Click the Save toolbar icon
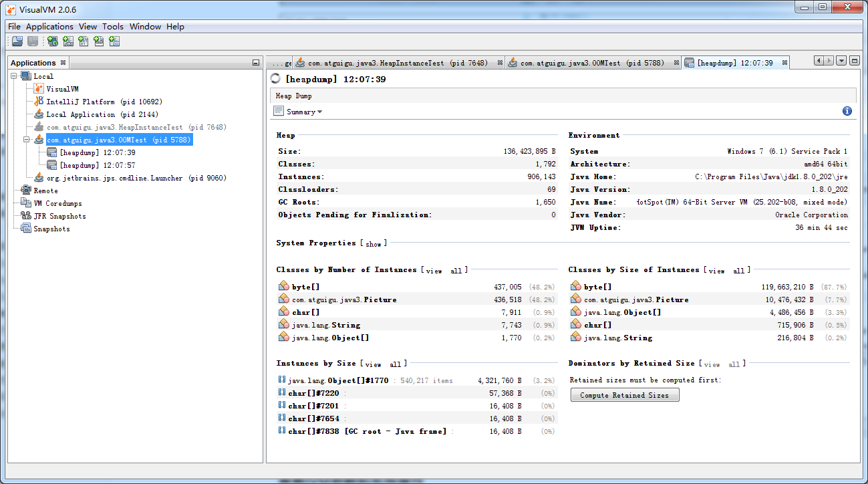This screenshot has width=868, height=484. [32, 41]
